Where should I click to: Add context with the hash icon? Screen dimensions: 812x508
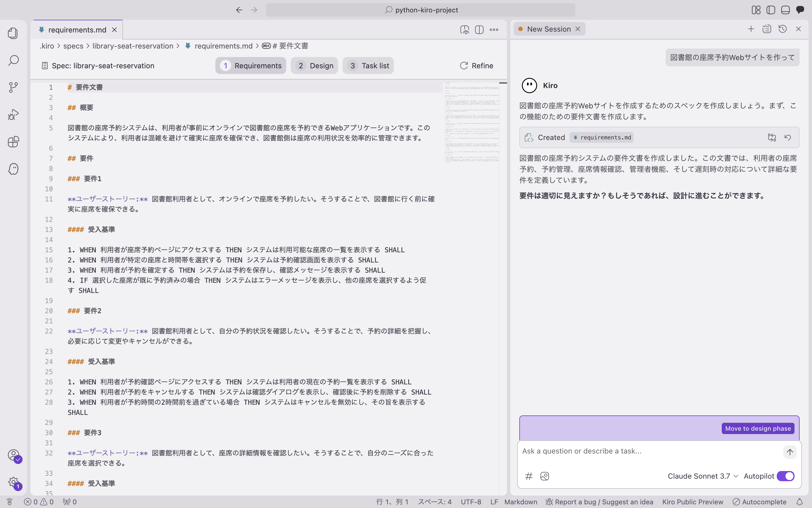529,476
